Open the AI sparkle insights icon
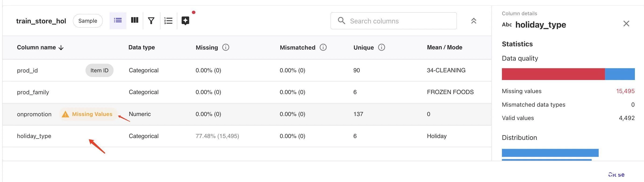This screenshot has height=182, width=644. 185,21
